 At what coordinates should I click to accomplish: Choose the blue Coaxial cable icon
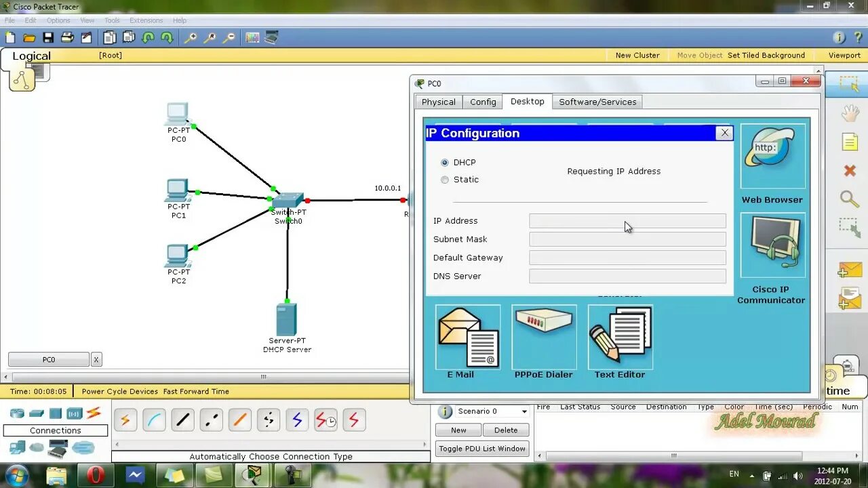297,420
